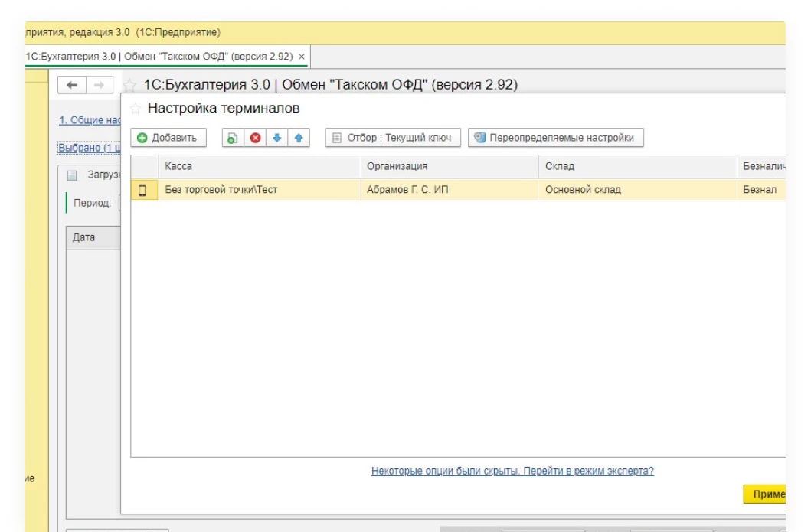Image resolution: width=811 pixels, height=532 pixels.
Task: Move the row down with blue arrow
Action: point(277,138)
